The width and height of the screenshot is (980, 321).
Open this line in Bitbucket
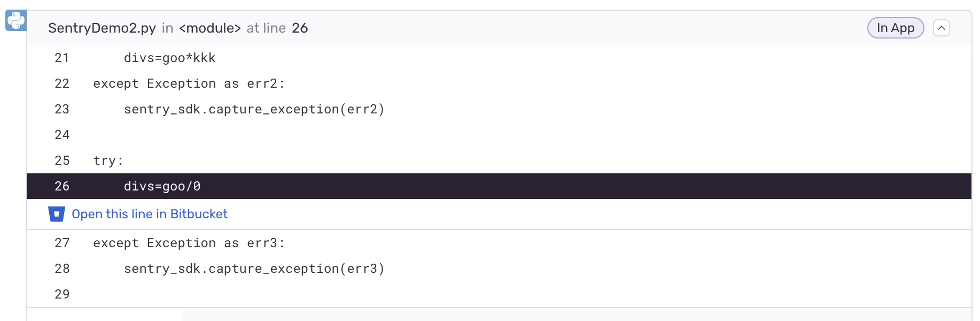[150, 214]
